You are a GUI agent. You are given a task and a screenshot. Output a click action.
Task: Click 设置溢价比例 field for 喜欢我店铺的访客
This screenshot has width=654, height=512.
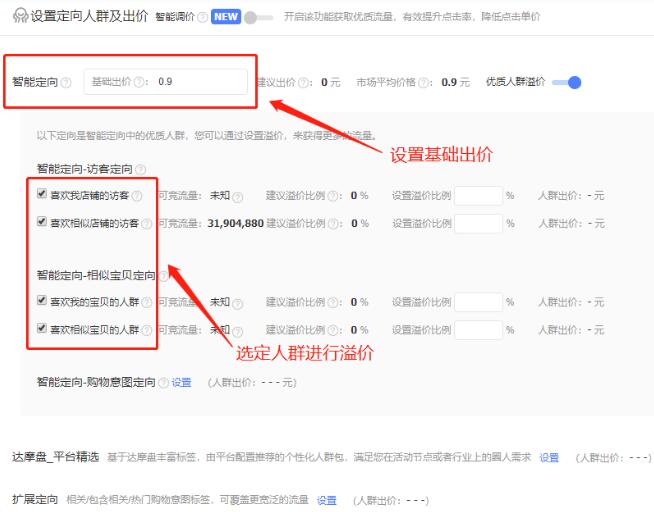tap(478, 196)
